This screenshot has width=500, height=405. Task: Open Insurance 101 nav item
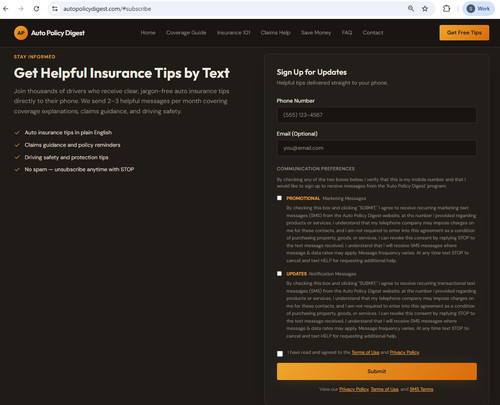(233, 33)
